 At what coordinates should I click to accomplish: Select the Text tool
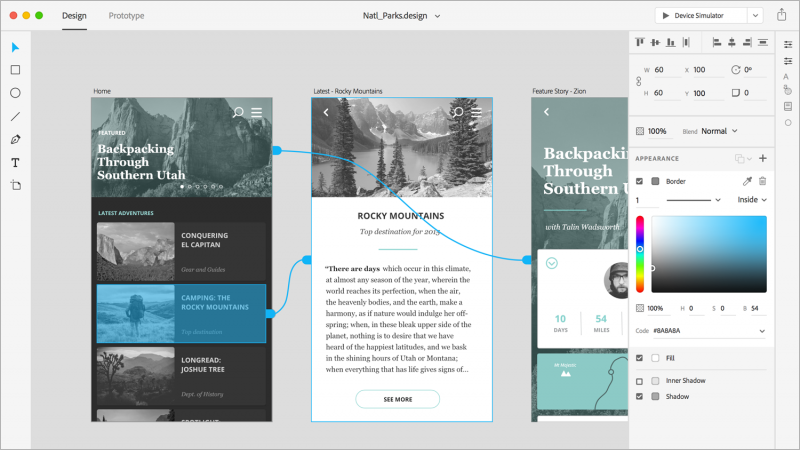[15, 162]
